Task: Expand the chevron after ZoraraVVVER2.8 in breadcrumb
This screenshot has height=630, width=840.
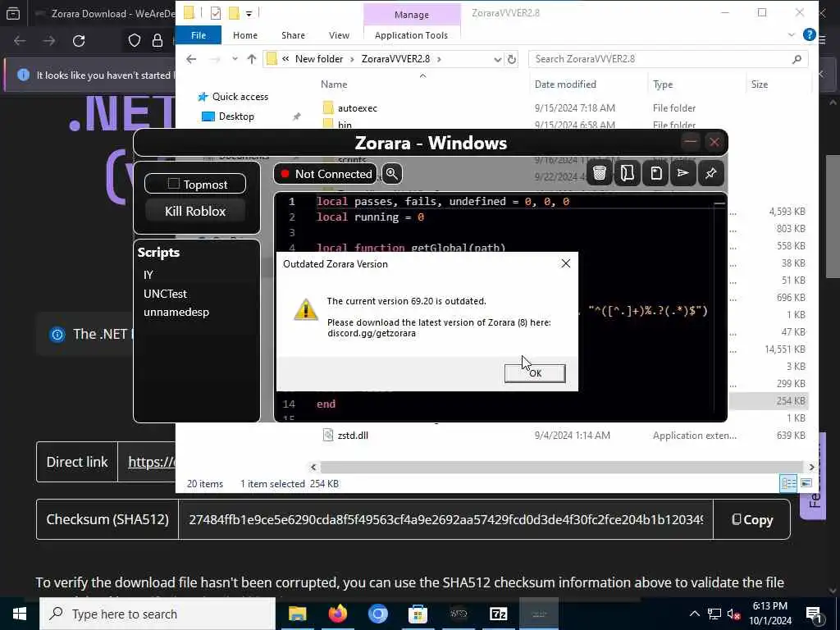Action: pyautogui.click(x=439, y=59)
